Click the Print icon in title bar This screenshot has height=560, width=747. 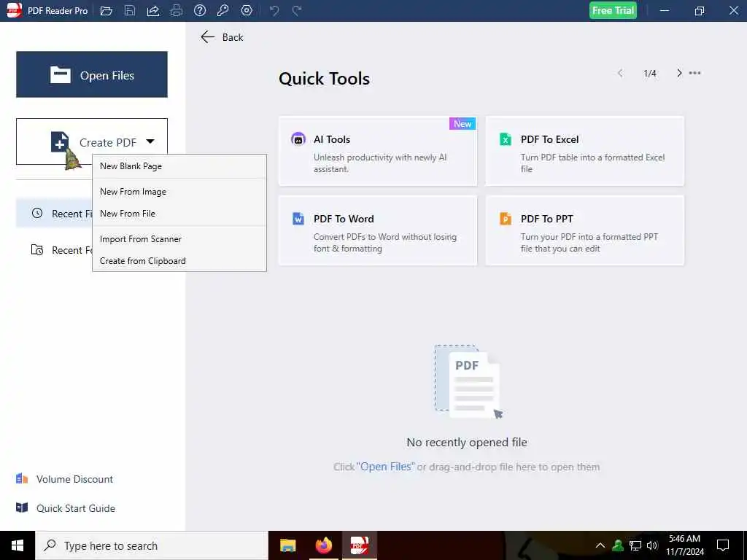[x=177, y=10]
